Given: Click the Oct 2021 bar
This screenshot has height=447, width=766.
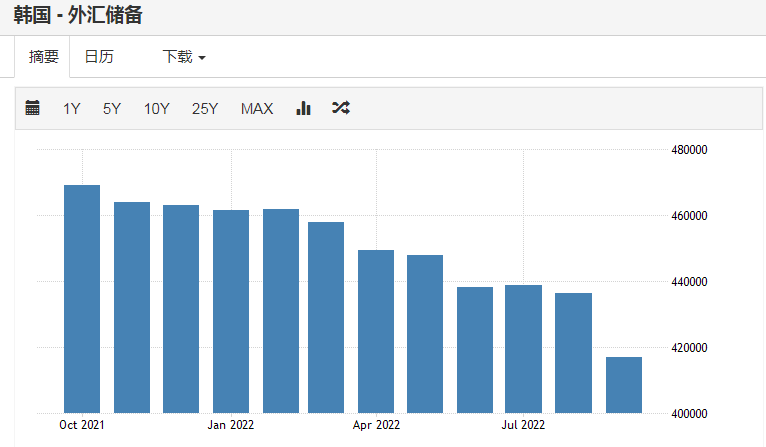Looking at the screenshot, I should tap(82, 299).
